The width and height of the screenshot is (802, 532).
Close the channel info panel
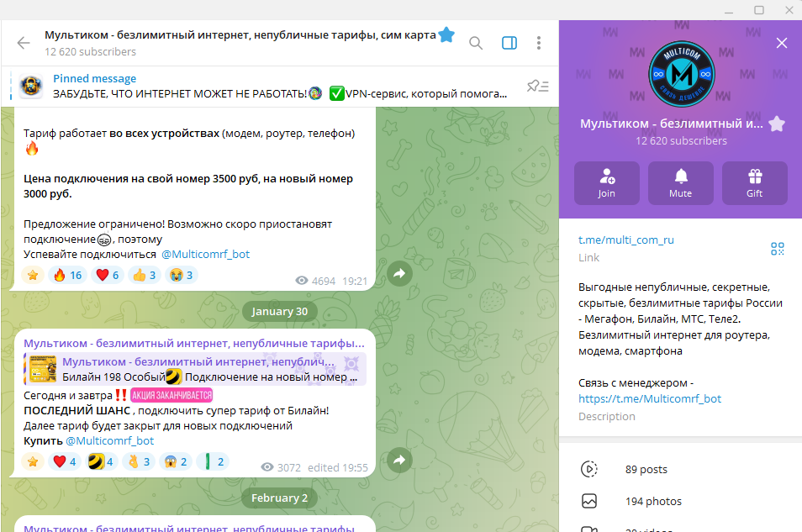pyautogui.click(x=782, y=43)
